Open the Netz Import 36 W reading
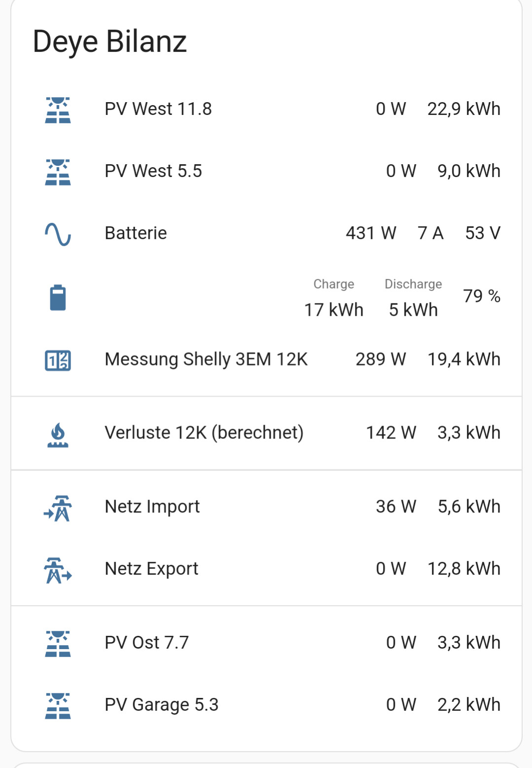532x768 pixels. (x=396, y=507)
